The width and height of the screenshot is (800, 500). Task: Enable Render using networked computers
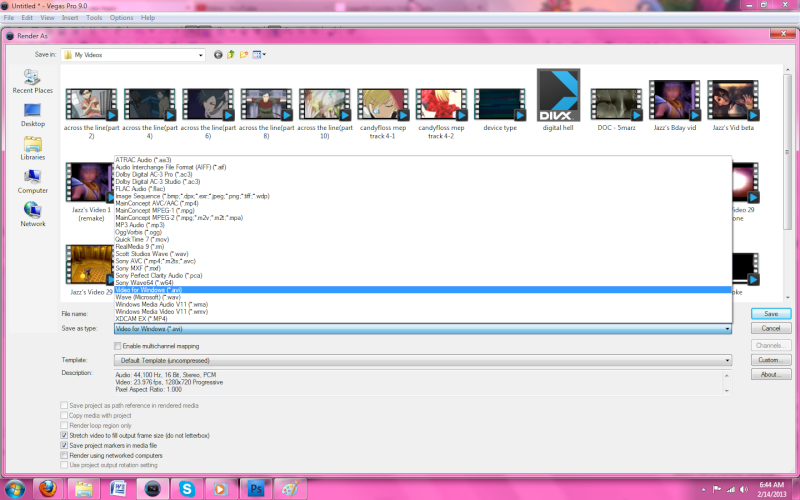(64, 455)
